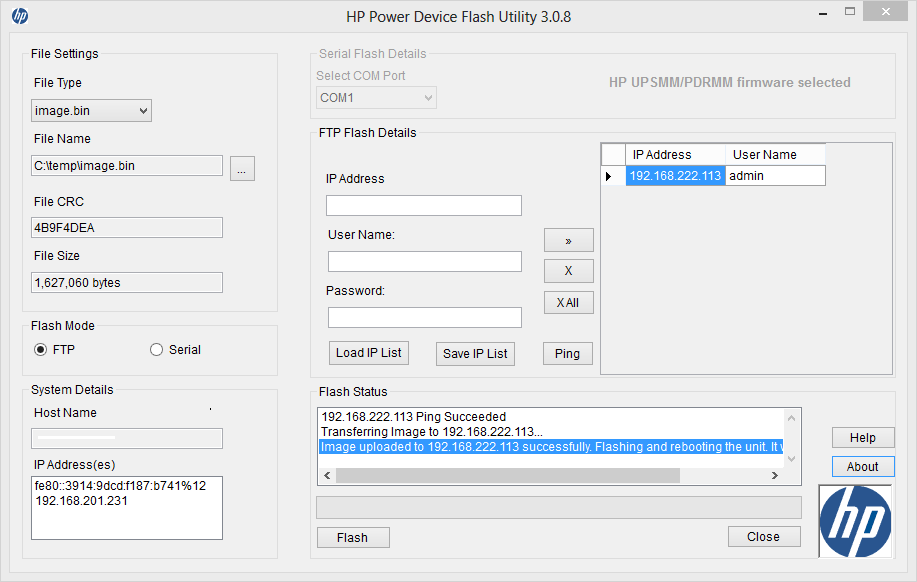Clear all entries with X All button
The image size is (917, 582).
click(568, 302)
